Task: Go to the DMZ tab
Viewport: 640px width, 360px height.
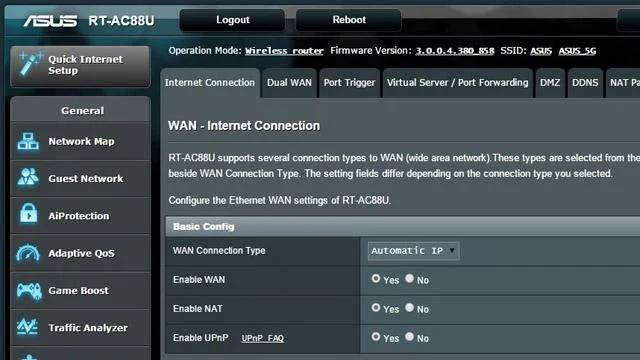Action: [x=550, y=83]
